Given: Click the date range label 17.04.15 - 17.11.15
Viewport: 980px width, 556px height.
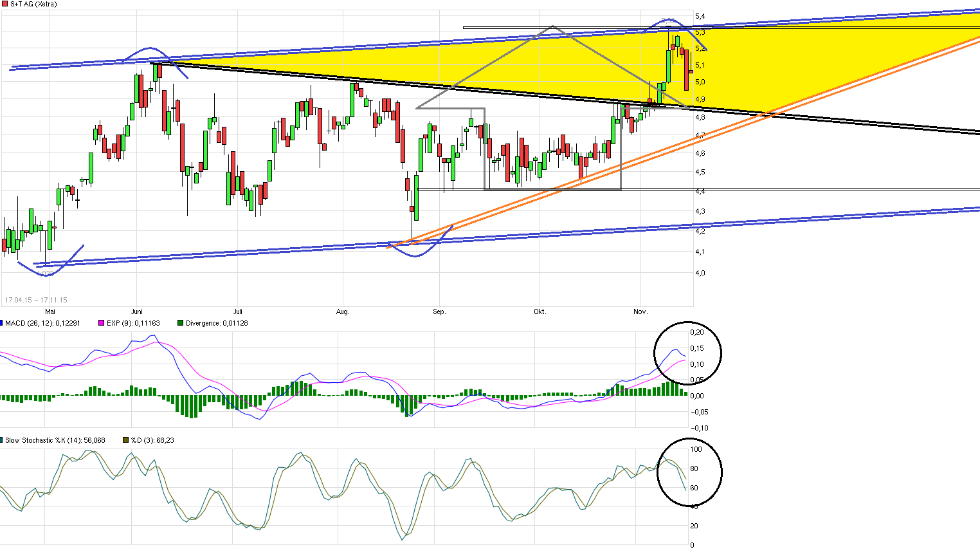Looking at the screenshot, I should (37, 299).
